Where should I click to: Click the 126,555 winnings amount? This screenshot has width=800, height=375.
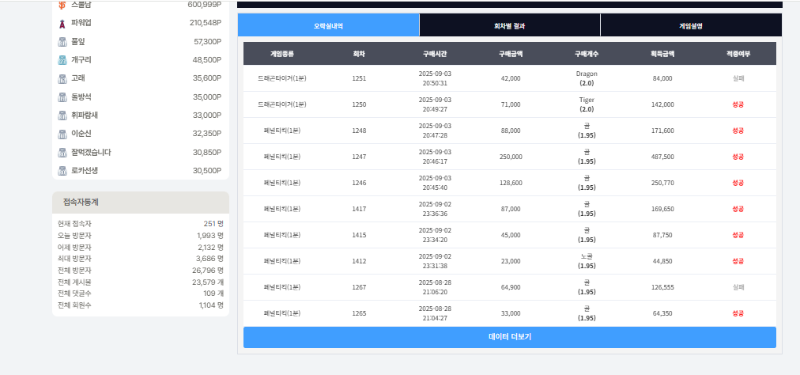[662, 287]
